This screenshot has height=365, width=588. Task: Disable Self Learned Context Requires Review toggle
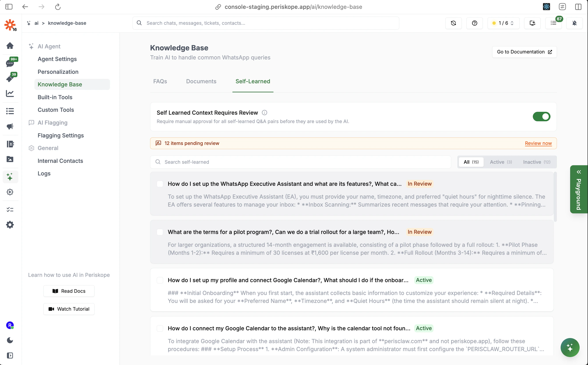pos(541,117)
